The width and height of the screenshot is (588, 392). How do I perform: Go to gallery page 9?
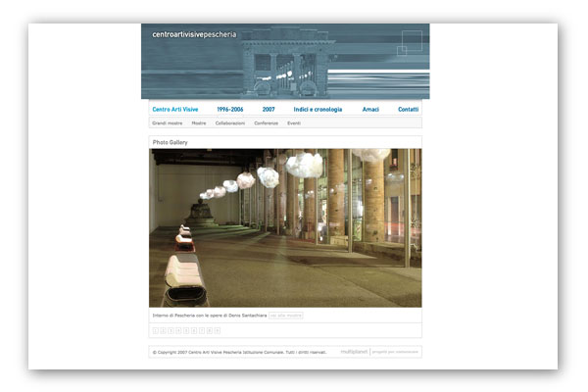[x=218, y=331]
